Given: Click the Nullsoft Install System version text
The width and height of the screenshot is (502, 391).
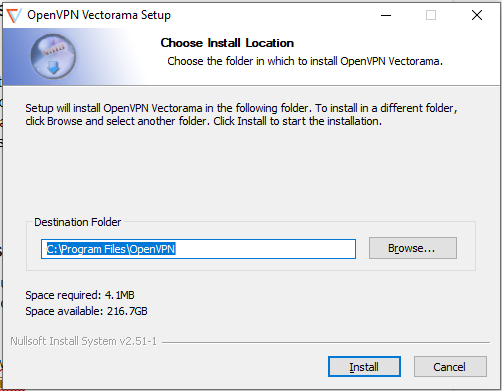Looking at the screenshot, I should coord(83,341).
